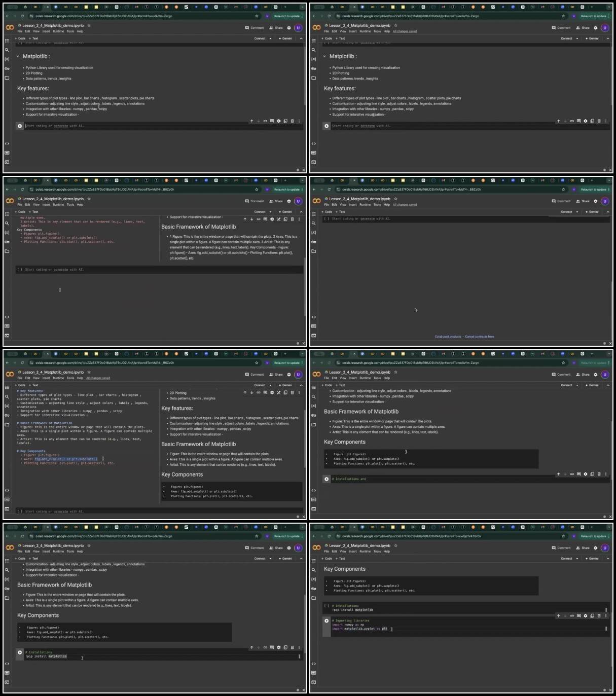The height and width of the screenshot is (696, 616).
Task: Open Help menu in red-markdown editor frame
Action: pyautogui.click(x=80, y=205)
